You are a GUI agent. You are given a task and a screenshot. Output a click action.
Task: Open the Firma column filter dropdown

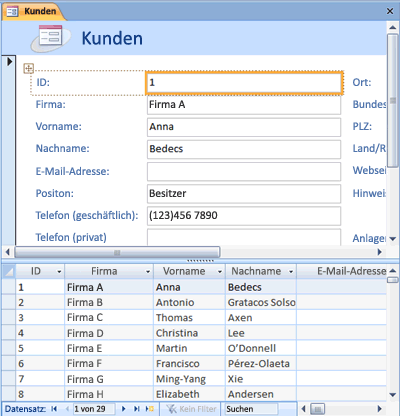[x=148, y=272]
